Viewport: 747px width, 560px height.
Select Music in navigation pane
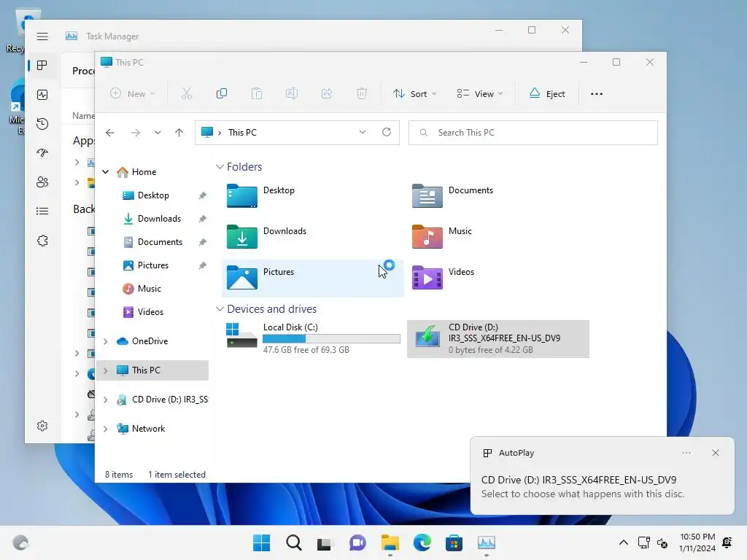point(149,289)
